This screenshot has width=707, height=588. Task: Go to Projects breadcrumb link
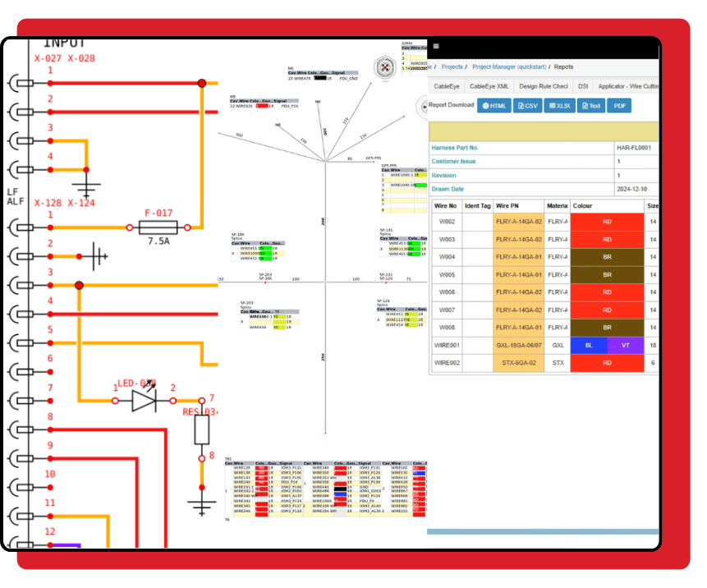pyautogui.click(x=452, y=67)
